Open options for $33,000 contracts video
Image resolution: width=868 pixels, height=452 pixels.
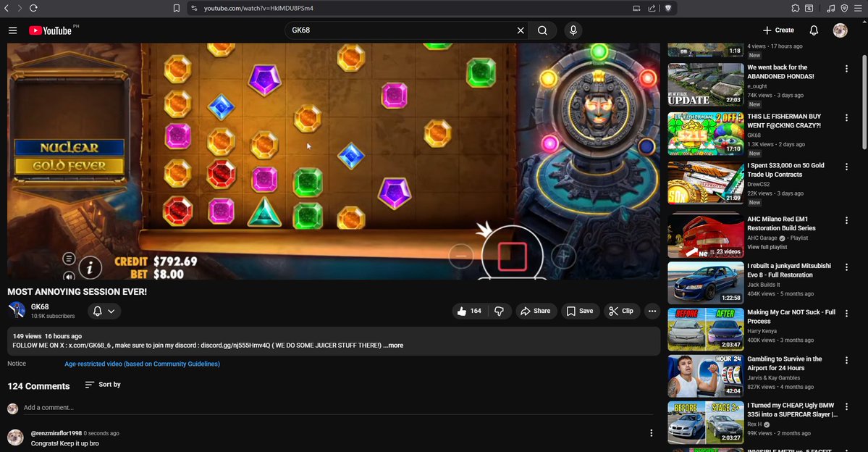click(x=846, y=167)
